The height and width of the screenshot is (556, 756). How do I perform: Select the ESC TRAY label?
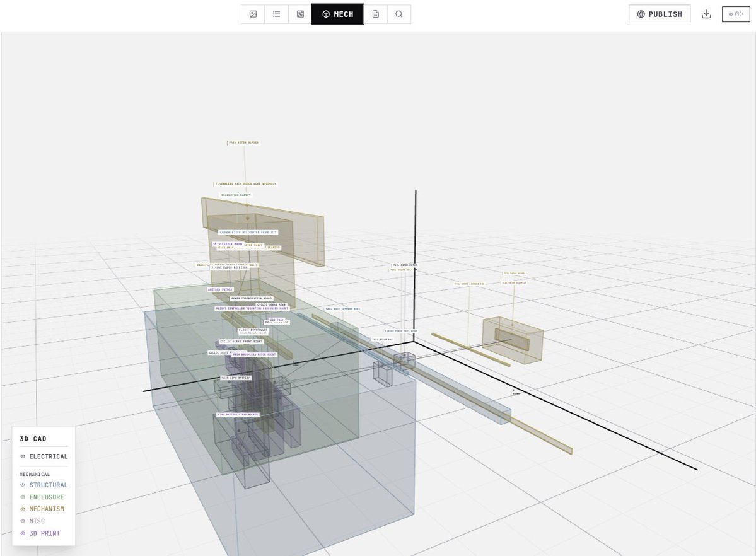[x=277, y=320]
